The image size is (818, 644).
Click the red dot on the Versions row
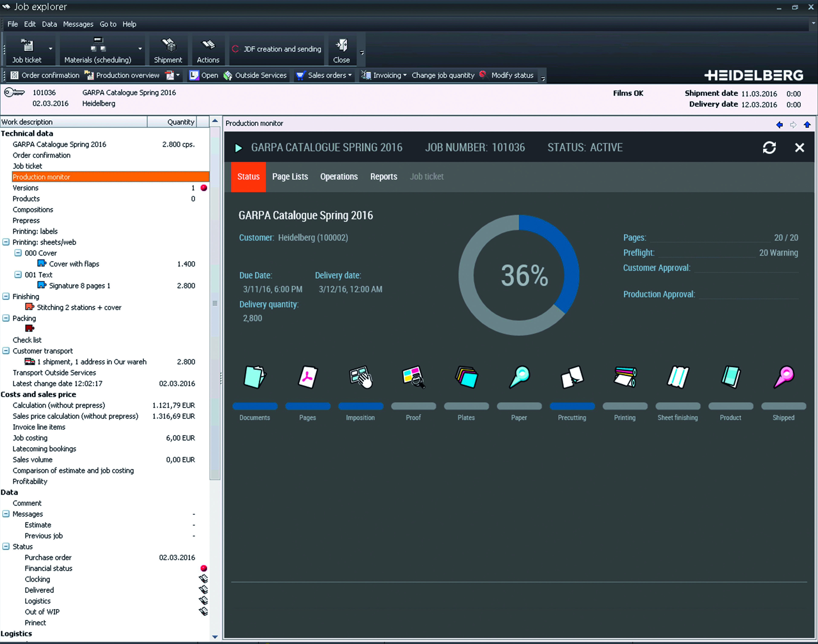tap(204, 188)
